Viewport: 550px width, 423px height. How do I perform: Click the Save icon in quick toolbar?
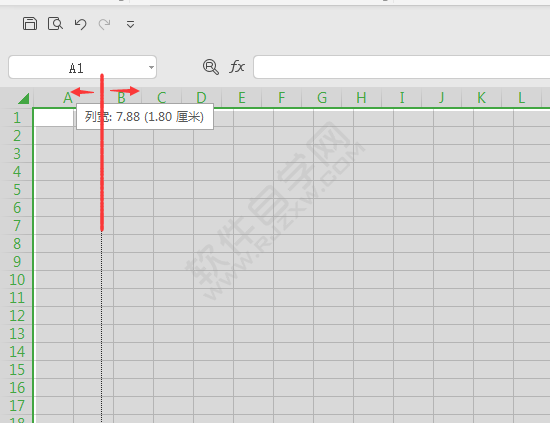pyautogui.click(x=30, y=24)
